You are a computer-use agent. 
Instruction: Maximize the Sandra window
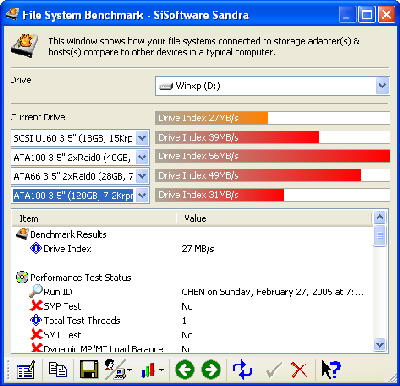tap(367, 15)
